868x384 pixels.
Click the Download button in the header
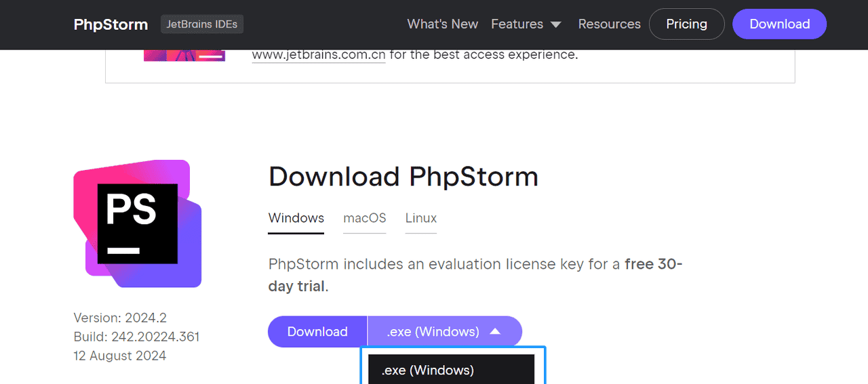(779, 24)
